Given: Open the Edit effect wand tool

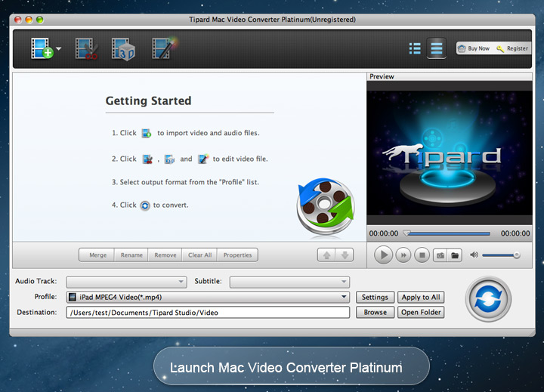Looking at the screenshot, I should coord(164,48).
